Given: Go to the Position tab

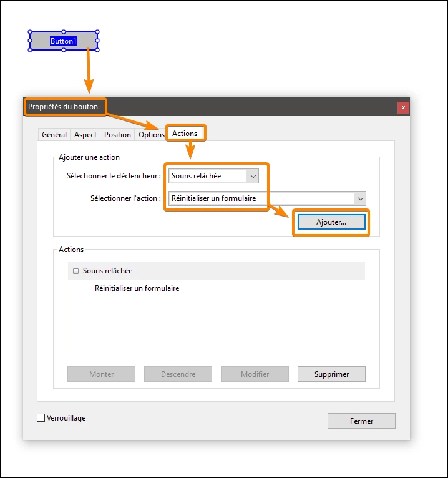Looking at the screenshot, I should tap(117, 135).
